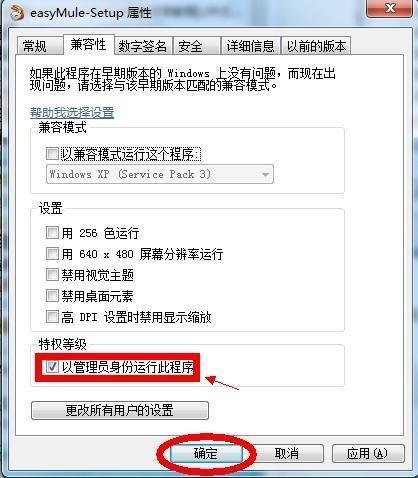Click the compatibility mode dropdown arrow
The width and height of the screenshot is (418, 478).
click(x=265, y=174)
